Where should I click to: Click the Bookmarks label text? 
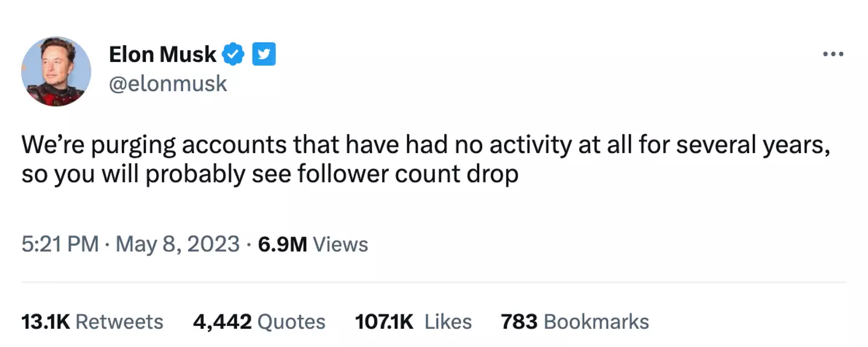point(596,322)
